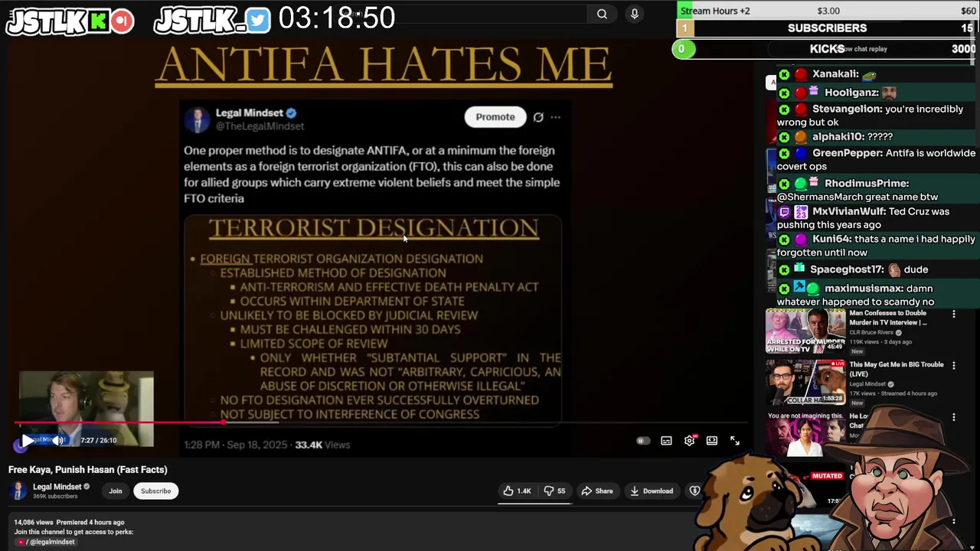Click Legal Mindset tweet profile picture
Viewport: 980px width, 551px height.
(197, 119)
